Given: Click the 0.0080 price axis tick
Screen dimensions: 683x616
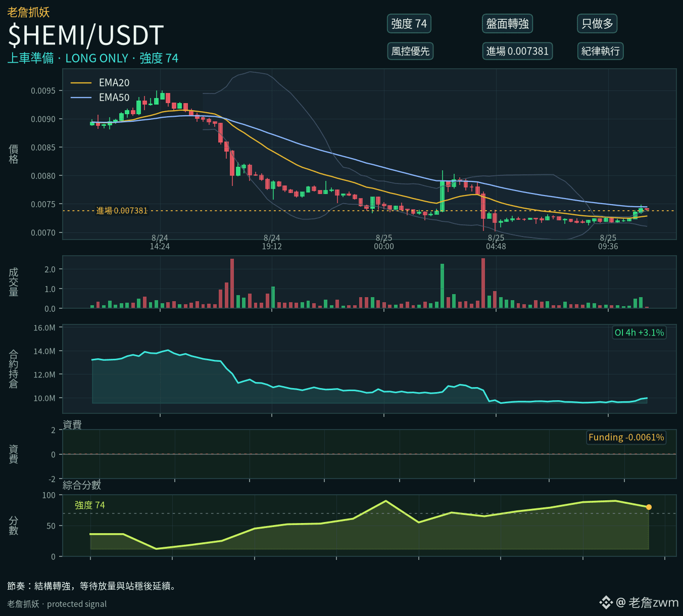Looking at the screenshot, I should (43, 176).
